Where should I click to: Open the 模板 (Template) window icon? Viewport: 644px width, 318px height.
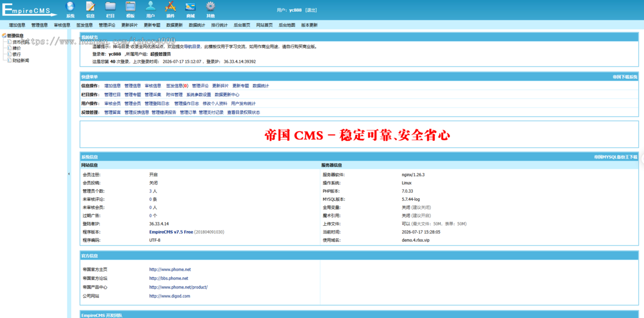tap(130, 6)
